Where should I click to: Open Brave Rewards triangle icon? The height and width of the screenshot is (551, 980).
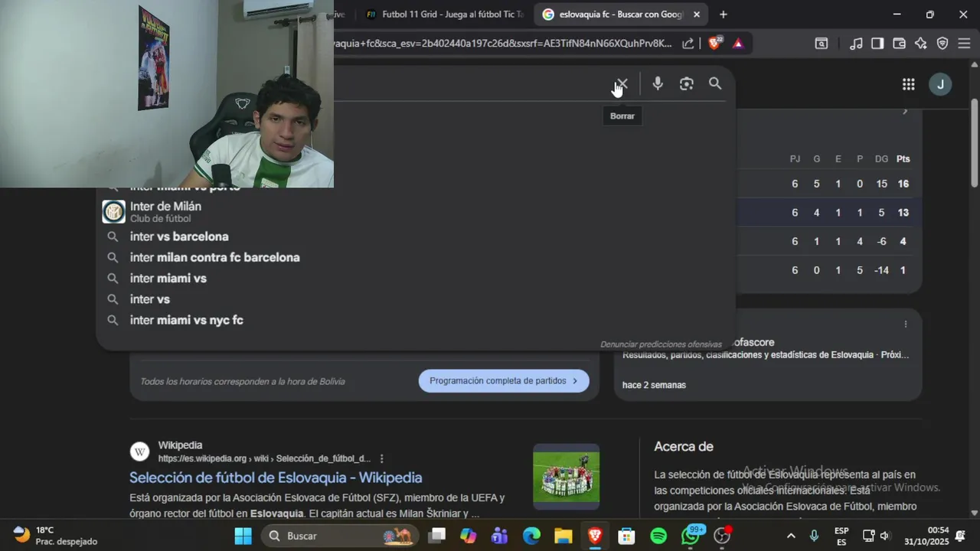[x=738, y=44]
